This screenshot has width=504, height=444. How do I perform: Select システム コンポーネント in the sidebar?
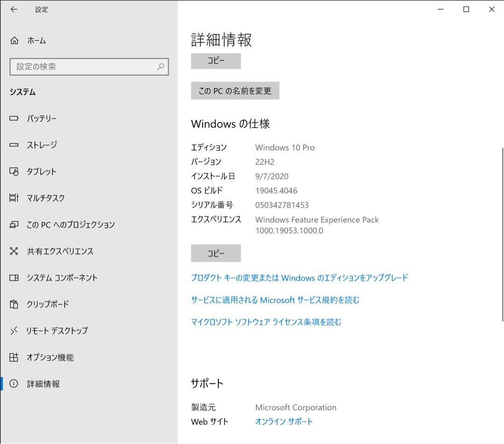[x=13, y=278]
